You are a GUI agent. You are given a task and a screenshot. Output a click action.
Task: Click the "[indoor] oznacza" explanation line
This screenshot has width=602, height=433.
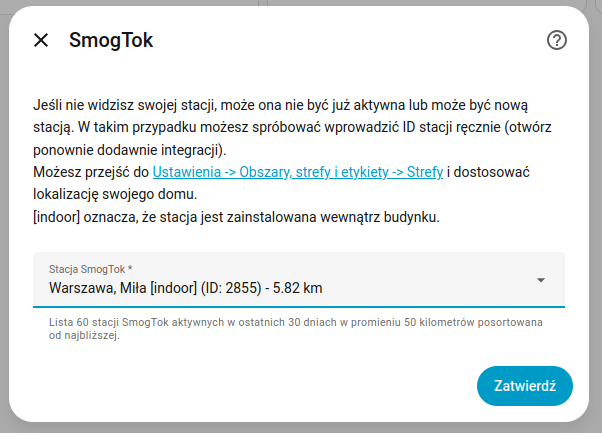point(236,217)
